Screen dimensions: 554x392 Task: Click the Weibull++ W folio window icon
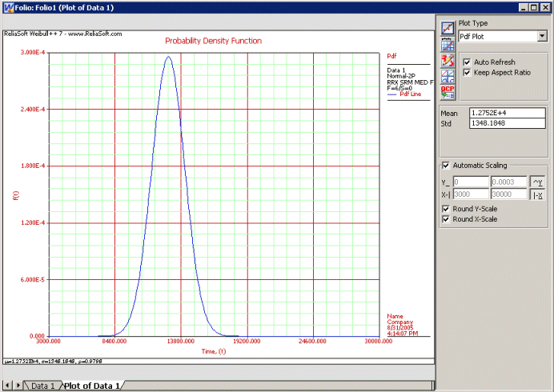tap(9, 7)
